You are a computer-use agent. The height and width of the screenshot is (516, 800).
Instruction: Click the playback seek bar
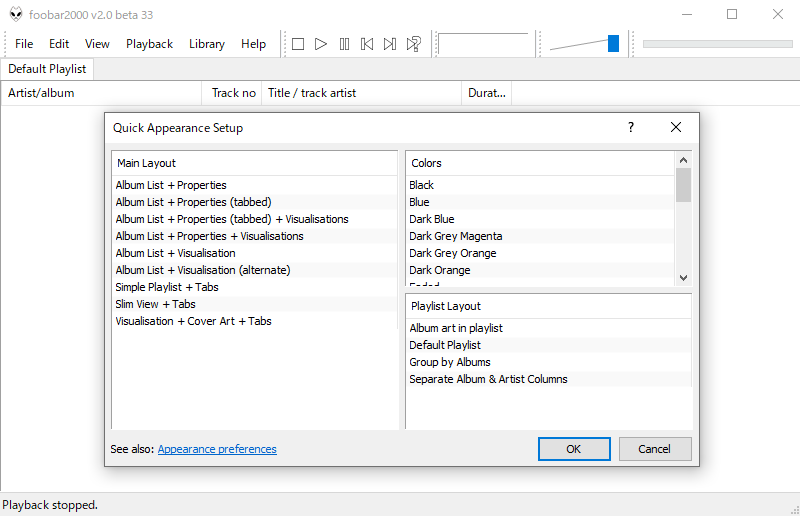click(x=717, y=44)
